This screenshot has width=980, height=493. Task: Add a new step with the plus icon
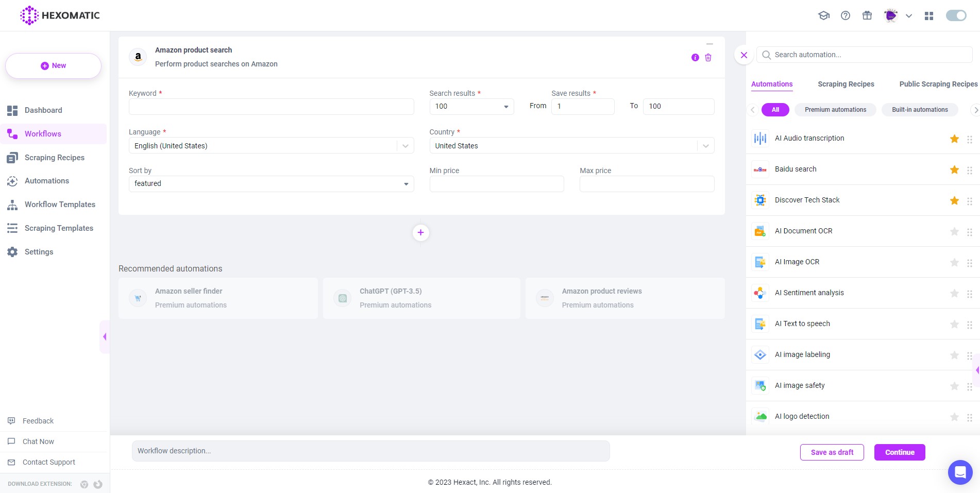421,232
